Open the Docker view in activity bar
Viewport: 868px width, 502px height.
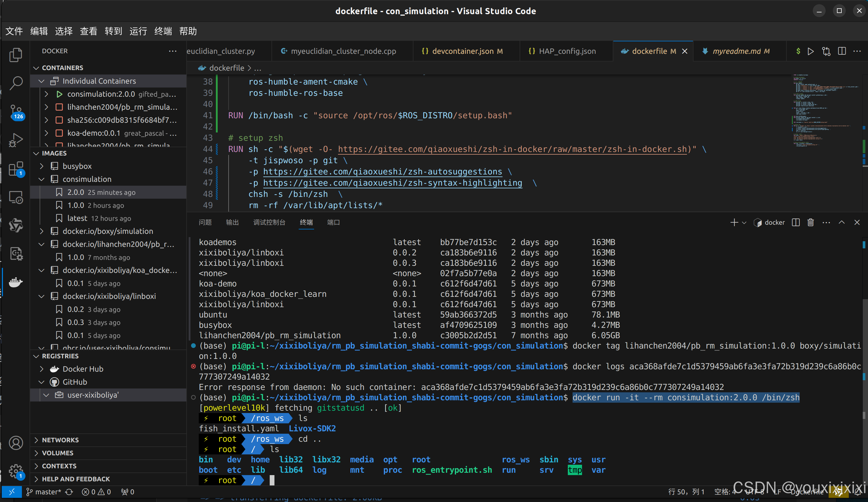point(15,282)
